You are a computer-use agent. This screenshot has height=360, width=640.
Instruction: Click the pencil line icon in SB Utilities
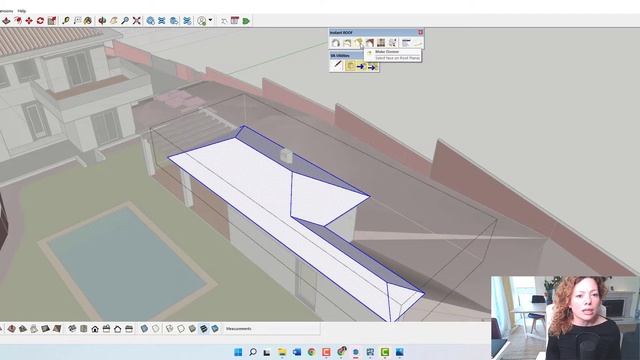pyautogui.click(x=338, y=65)
